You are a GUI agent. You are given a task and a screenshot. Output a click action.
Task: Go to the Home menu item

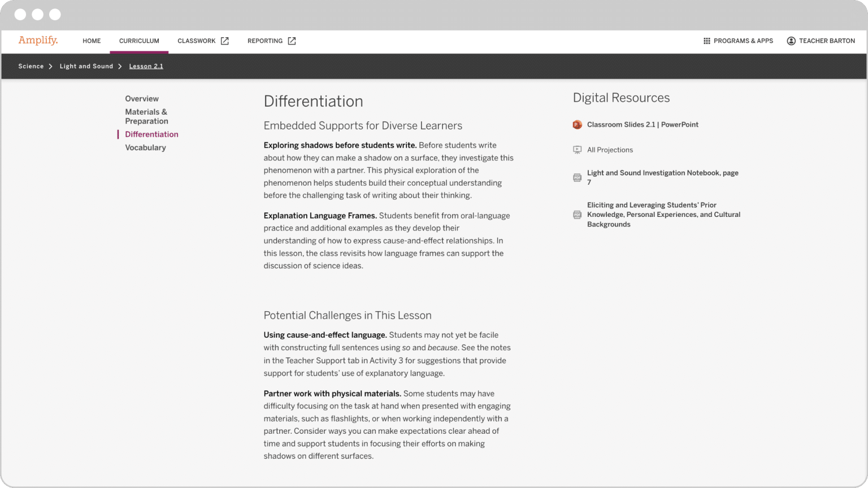tap(92, 41)
